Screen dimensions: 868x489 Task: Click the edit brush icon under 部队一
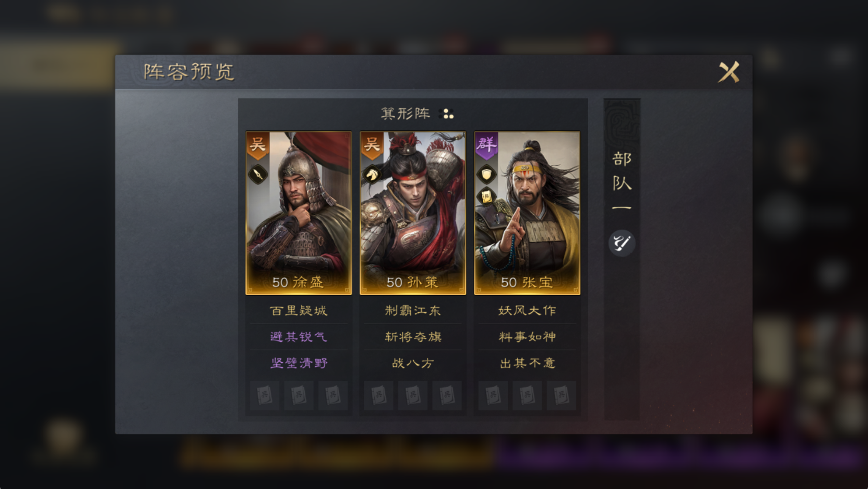pyautogui.click(x=621, y=243)
